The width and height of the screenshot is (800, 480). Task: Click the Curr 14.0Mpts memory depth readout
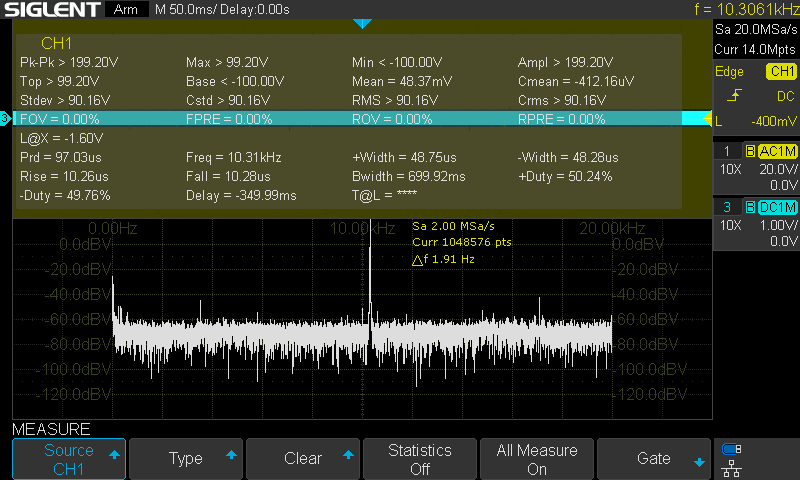point(755,49)
